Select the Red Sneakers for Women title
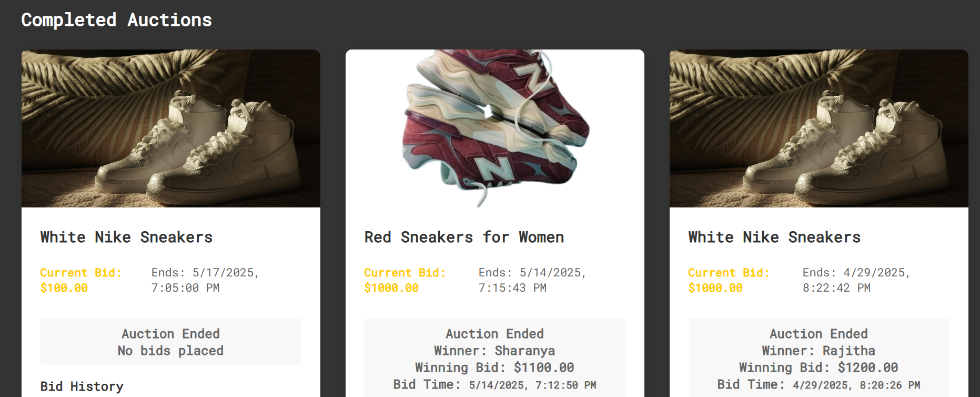980x397 pixels. [x=464, y=237]
